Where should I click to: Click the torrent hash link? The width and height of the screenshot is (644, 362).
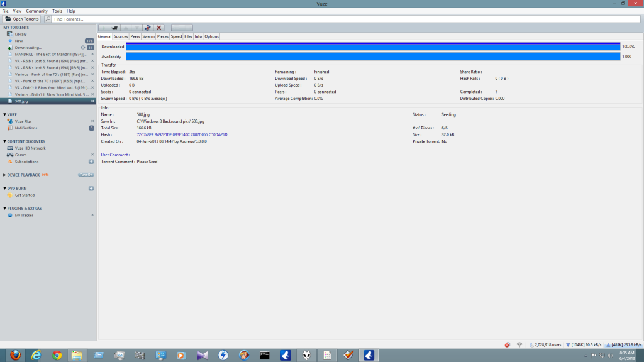click(182, 134)
